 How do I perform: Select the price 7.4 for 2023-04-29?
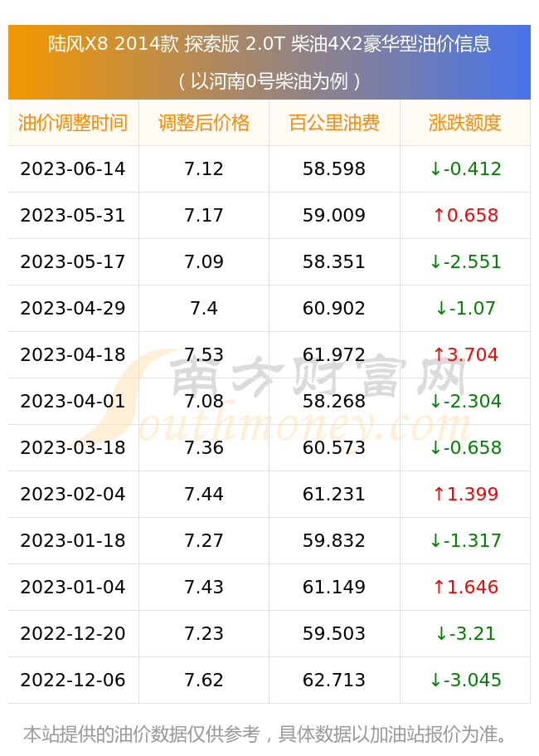(x=204, y=308)
